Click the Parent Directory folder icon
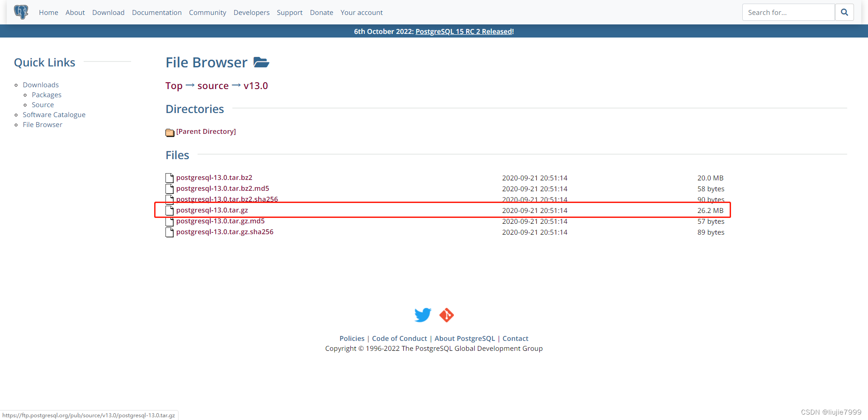 coord(170,132)
